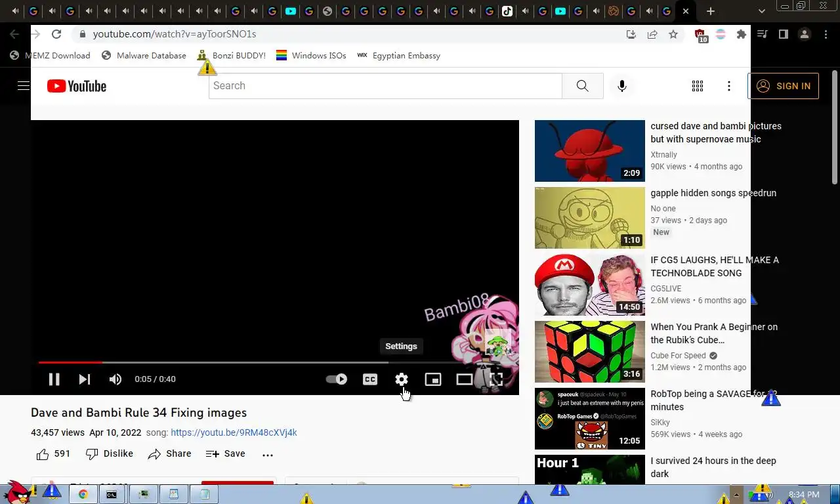840x504 pixels.
Task: Open more actions ellipsis under video
Action: coord(268,454)
